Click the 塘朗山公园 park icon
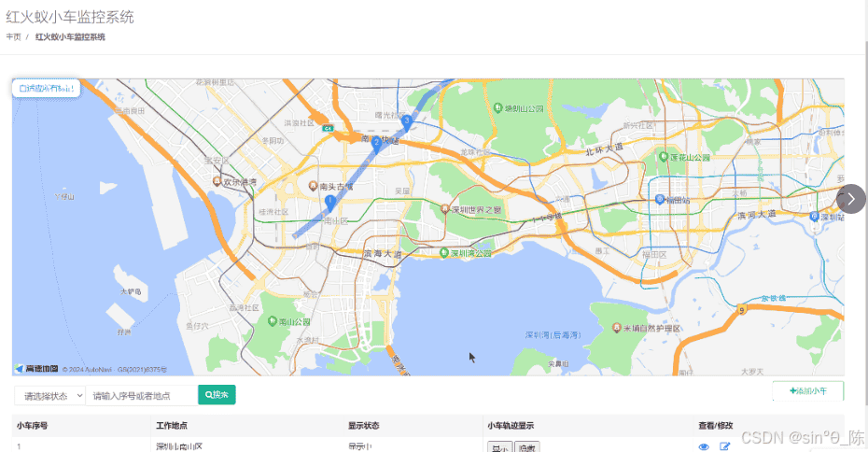Image resolution: width=868 pixels, height=452 pixels. 497,107
